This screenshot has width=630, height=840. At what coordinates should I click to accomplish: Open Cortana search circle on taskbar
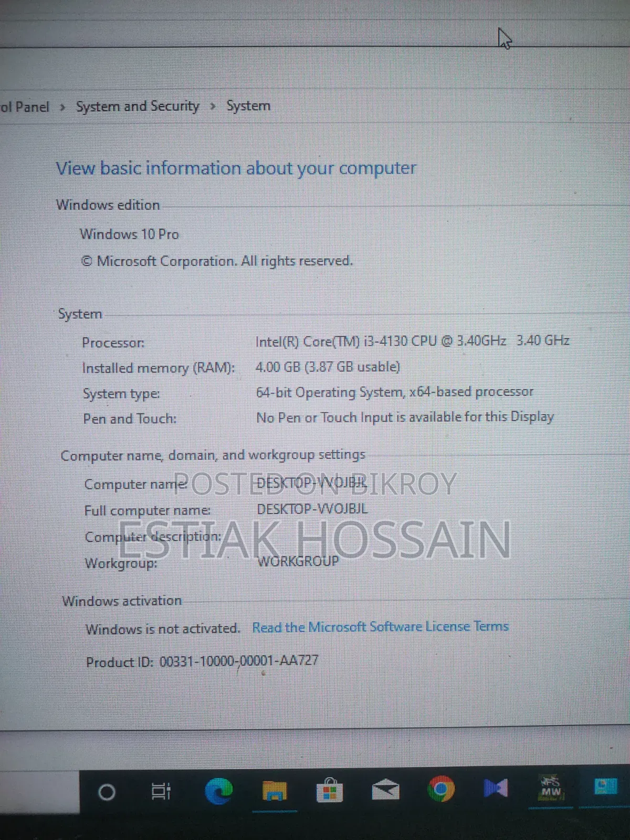[x=107, y=792]
